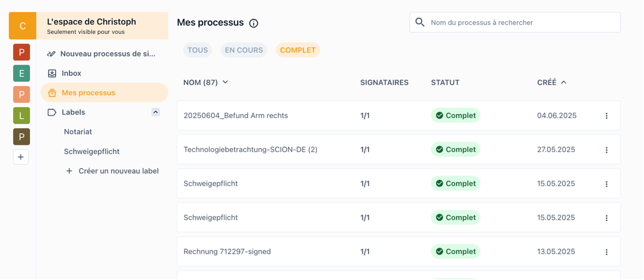644x280 pixels.
Task: Open three-dot menu for Rechnung 712297-signed
Action: click(x=606, y=252)
